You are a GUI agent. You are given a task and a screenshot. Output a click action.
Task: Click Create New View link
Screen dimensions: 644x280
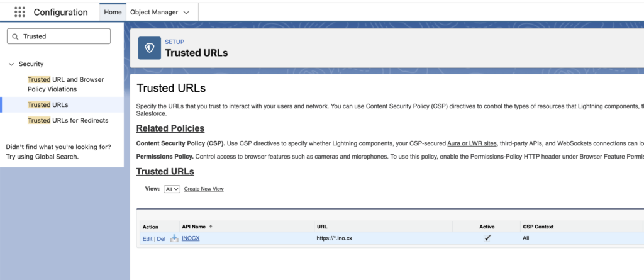(203, 189)
